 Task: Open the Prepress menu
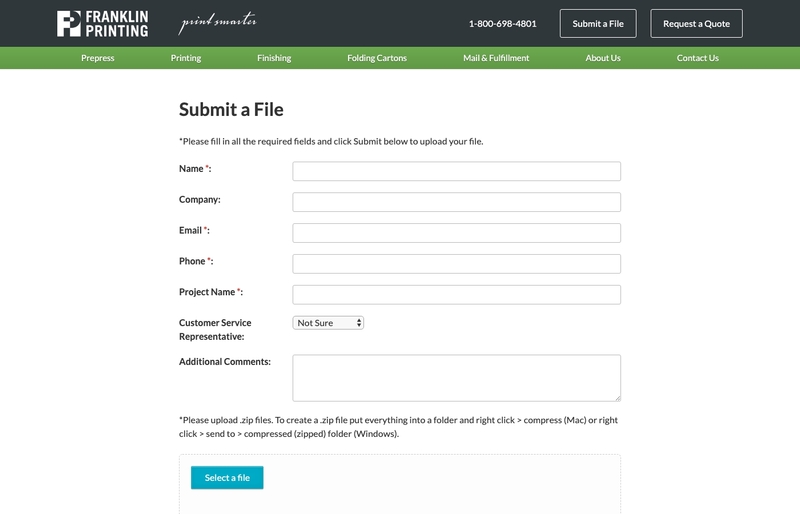tap(97, 58)
